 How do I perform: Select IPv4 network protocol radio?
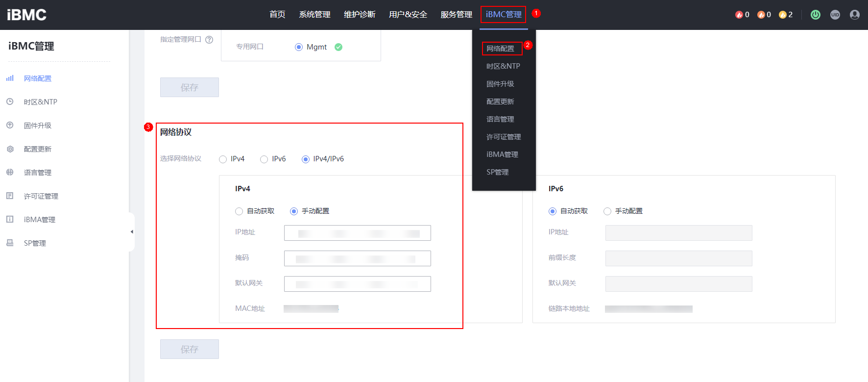point(223,159)
